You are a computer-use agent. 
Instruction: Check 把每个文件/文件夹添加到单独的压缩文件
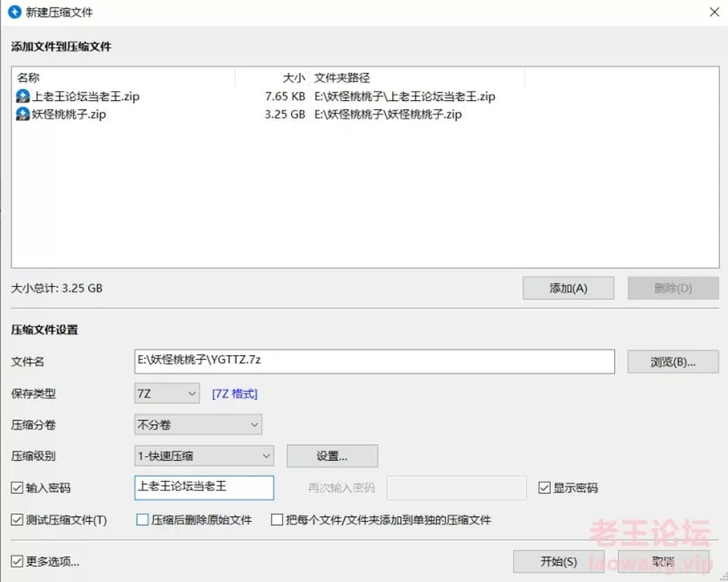[x=277, y=519]
